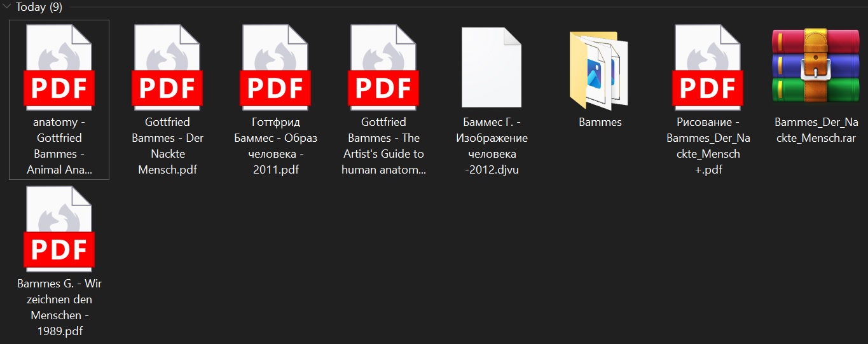The width and height of the screenshot is (868, 344).
Task: Click 'Bammes G. - Wir zeichnen den Menschen' label
Action: 59,307
